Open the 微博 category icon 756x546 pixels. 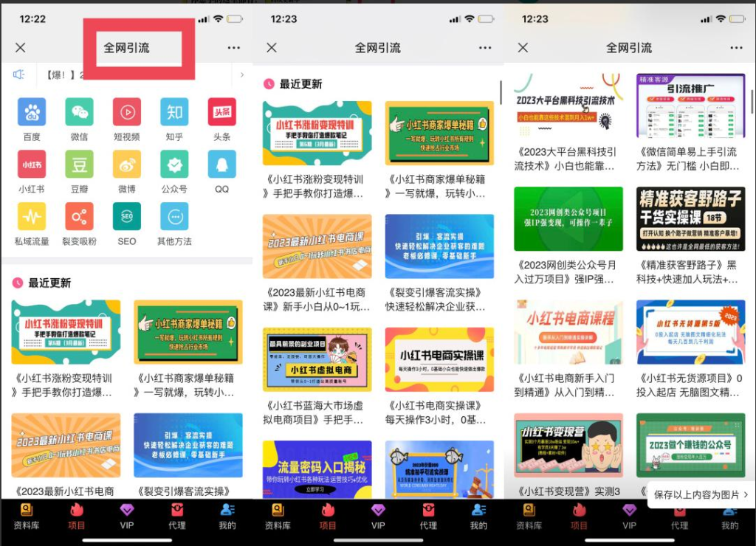pyautogui.click(x=127, y=165)
